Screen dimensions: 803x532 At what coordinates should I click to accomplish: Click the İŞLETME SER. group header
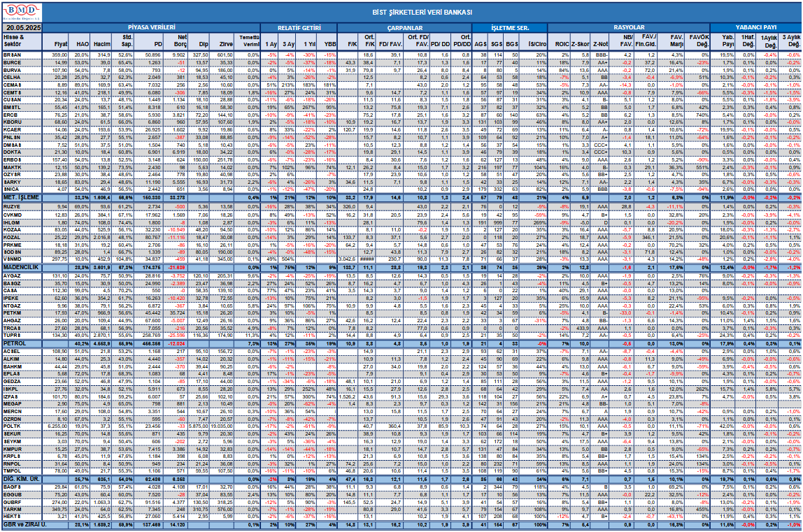point(510,28)
